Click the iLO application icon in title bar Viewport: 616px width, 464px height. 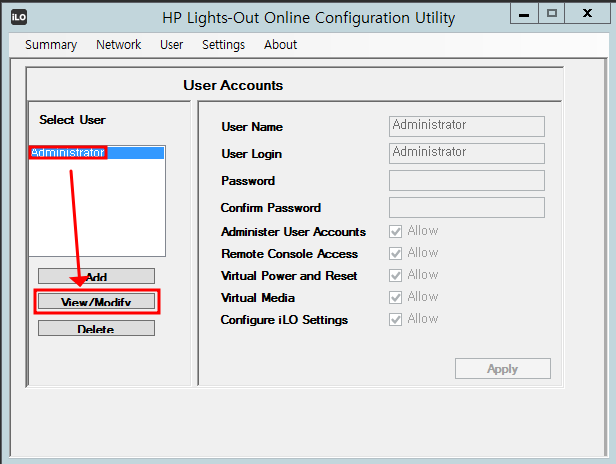point(19,17)
